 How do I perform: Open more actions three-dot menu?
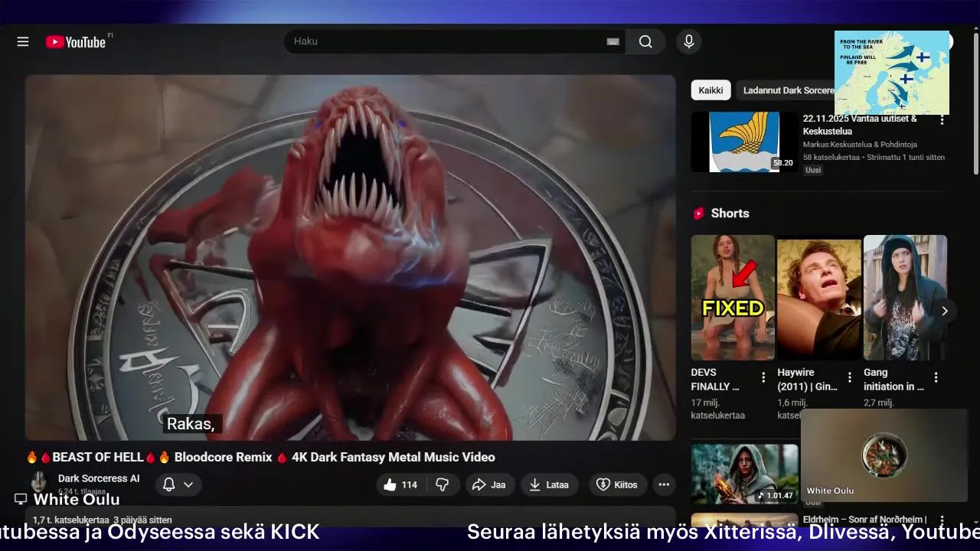click(664, 484)
